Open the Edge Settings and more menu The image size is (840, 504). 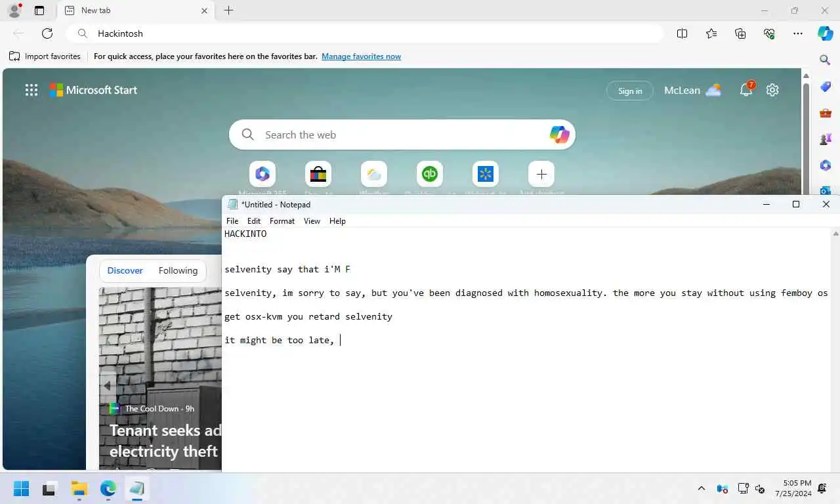(798, 33)
